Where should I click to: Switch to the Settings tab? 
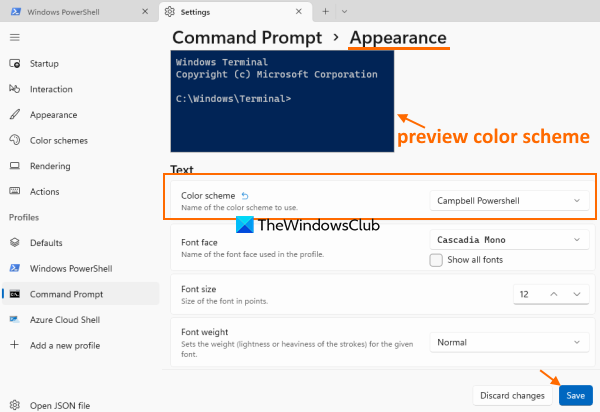coord(235,12)
